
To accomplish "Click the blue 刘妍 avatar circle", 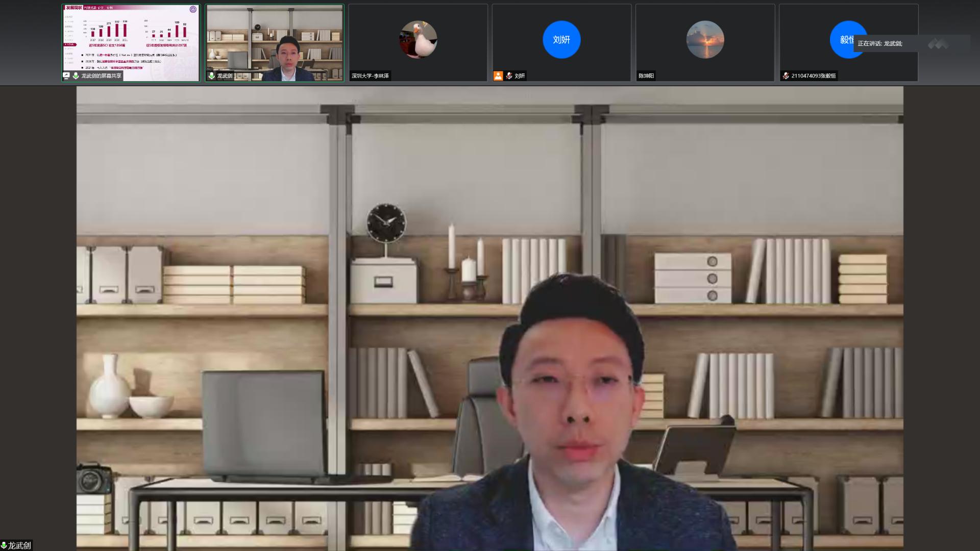I will pos(561,39).
